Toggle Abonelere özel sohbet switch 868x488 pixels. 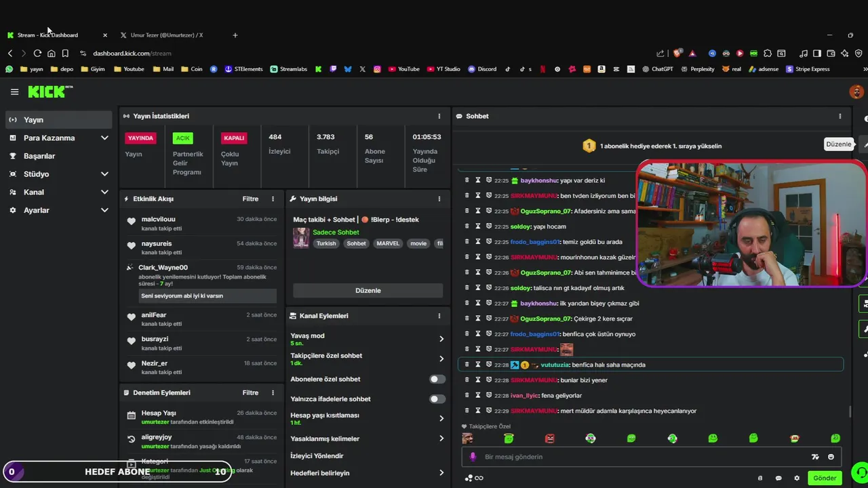click(x=437, y=379)
